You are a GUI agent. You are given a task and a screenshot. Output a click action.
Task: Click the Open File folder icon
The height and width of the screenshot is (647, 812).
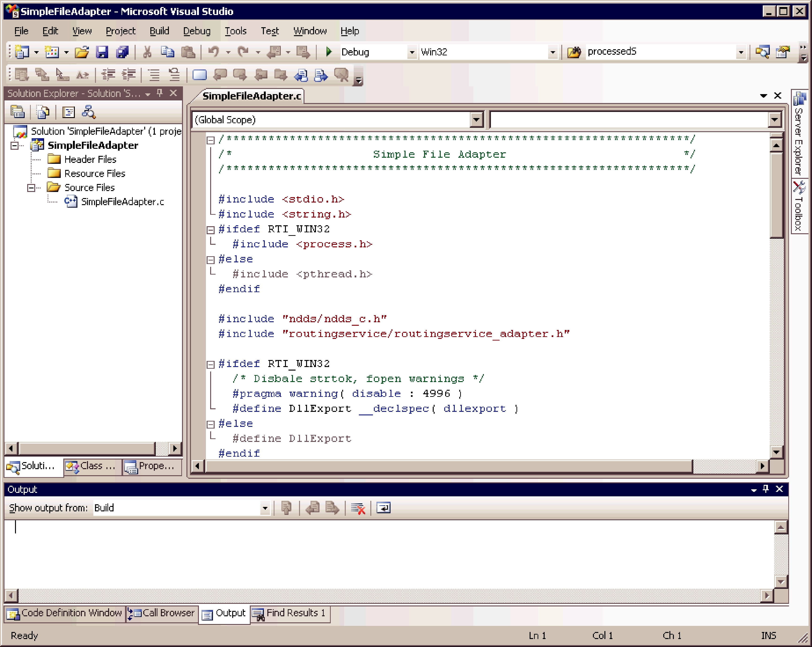82,52
